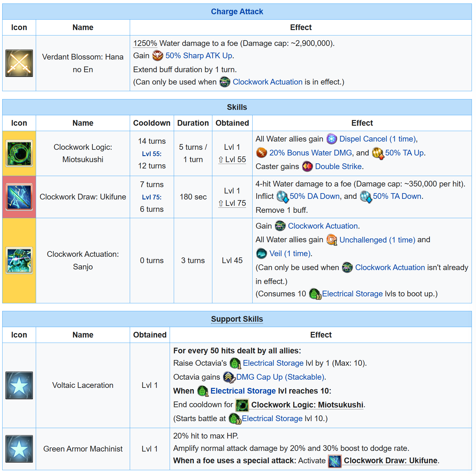Follow the 50% TA Down link
This screenshot has width=476, height=474.
pos(397,196)
